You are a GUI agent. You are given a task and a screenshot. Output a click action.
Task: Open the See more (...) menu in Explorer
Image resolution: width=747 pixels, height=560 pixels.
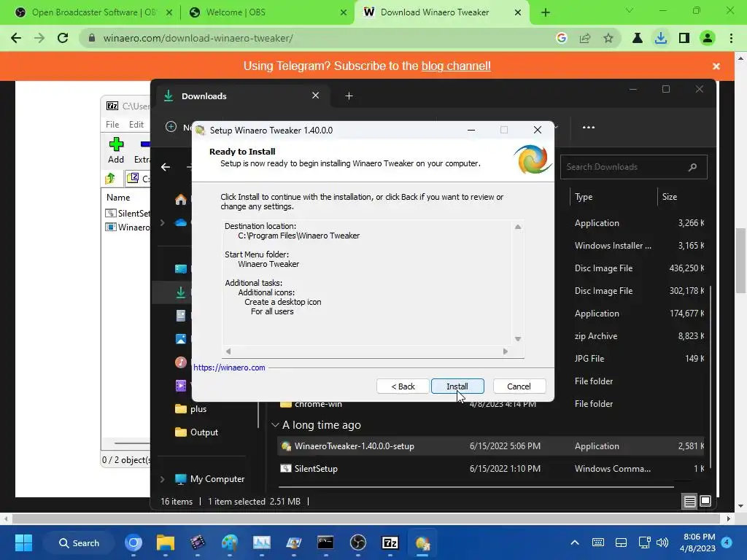tap(589, 127)
